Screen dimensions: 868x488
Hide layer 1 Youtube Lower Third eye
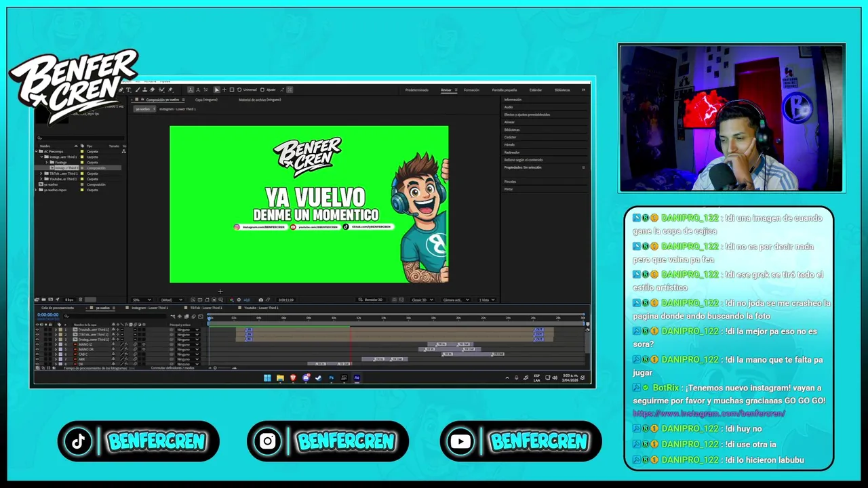[x=37, y=329]
